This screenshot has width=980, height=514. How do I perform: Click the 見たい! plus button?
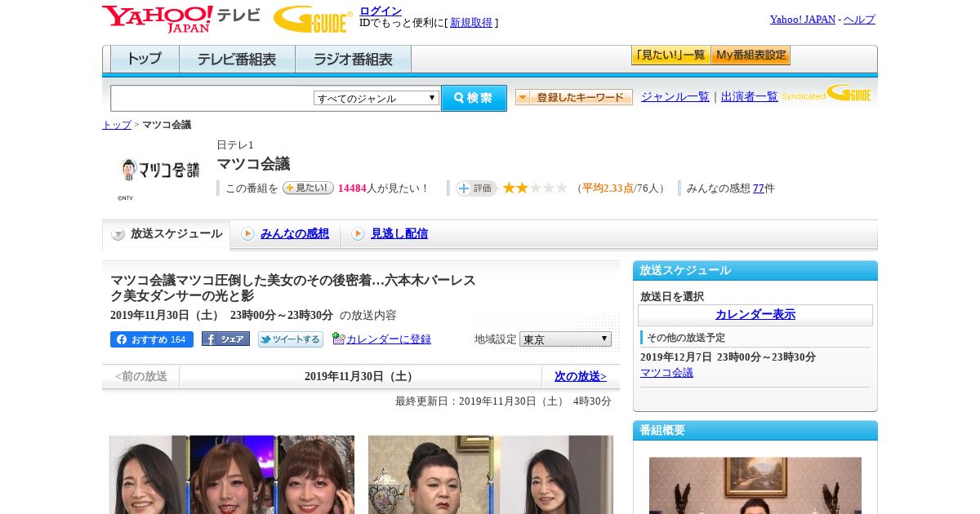[x=308, y=188]
